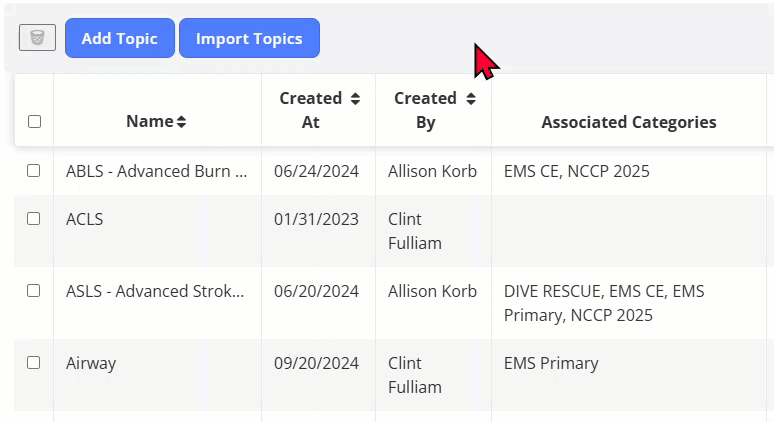Select the ACLS row checkbox
This screenshot has width=774, height=422.
[x=34, y=219]
